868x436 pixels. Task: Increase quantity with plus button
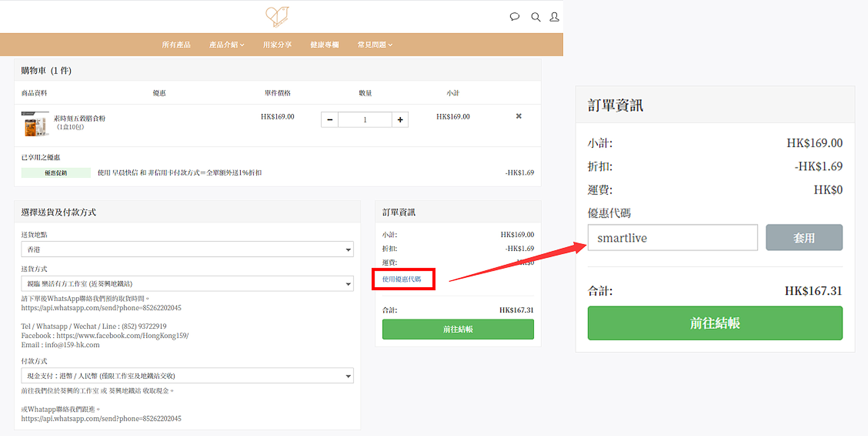(x=400, y=120)
